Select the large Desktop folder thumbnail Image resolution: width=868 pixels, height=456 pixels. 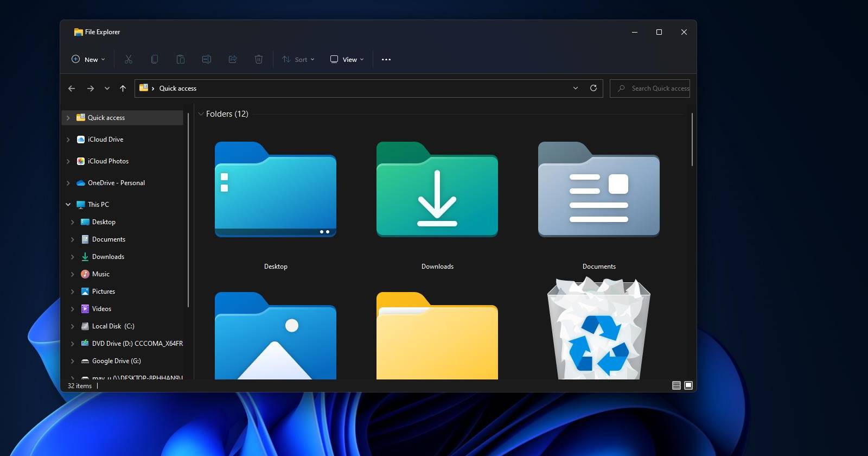pyautogui.click(x=276, y=189)
